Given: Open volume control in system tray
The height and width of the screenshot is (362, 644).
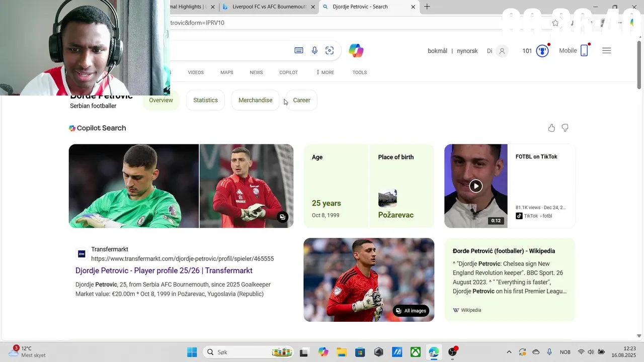Looking at the screenshot, I should (x=591, y=352).
